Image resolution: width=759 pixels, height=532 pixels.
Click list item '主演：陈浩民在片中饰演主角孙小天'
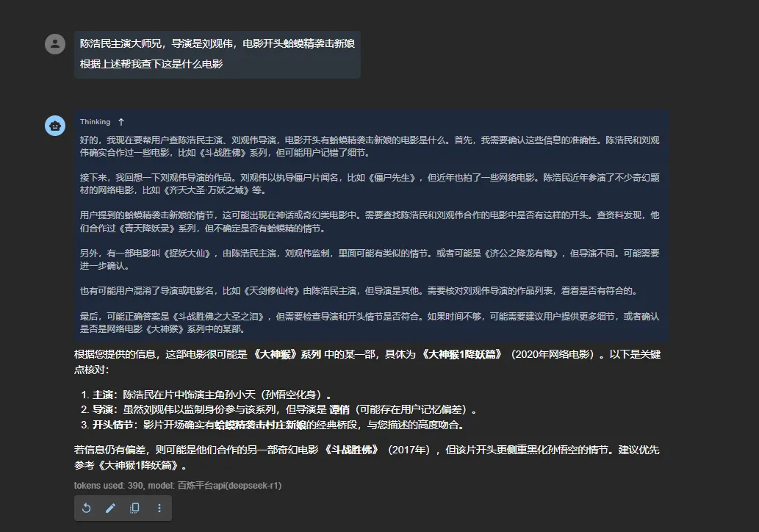(212, 395)
